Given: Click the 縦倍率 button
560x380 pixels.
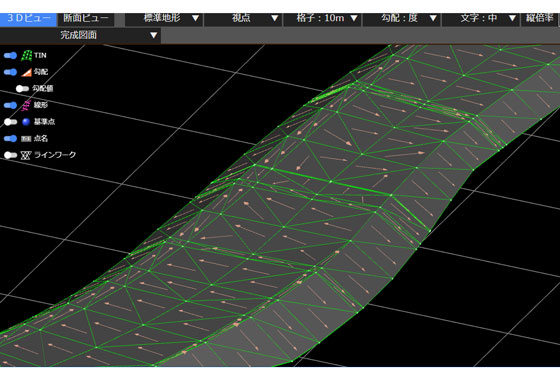Looking at the screenshot, I should (x=540, y=19).
